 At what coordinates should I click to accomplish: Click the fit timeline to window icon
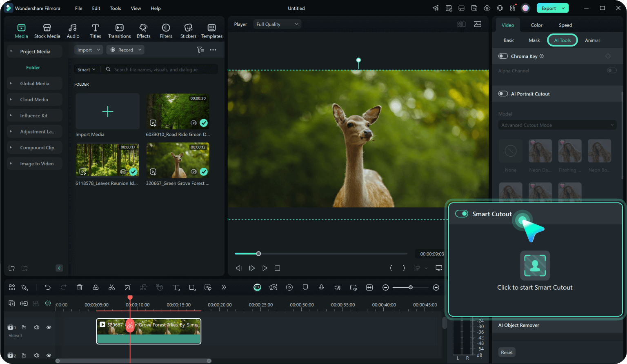(369, 287)
